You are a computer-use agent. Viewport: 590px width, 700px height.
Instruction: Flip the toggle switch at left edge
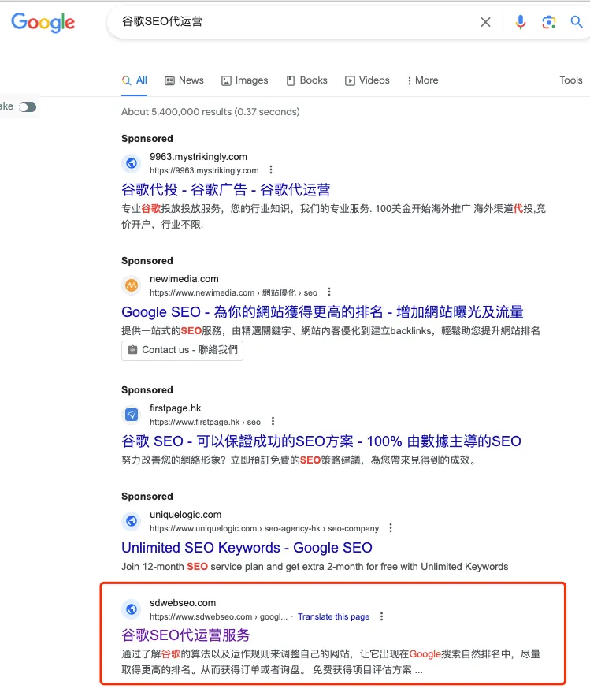pos(28,107)
